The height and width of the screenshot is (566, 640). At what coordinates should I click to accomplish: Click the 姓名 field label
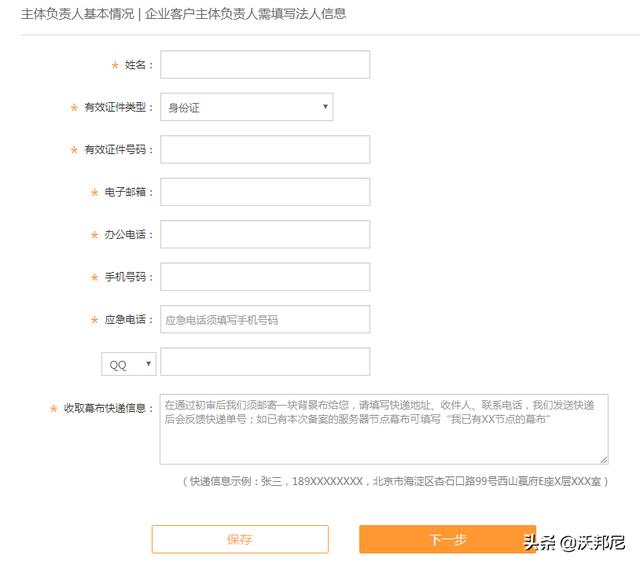point(135,64)
